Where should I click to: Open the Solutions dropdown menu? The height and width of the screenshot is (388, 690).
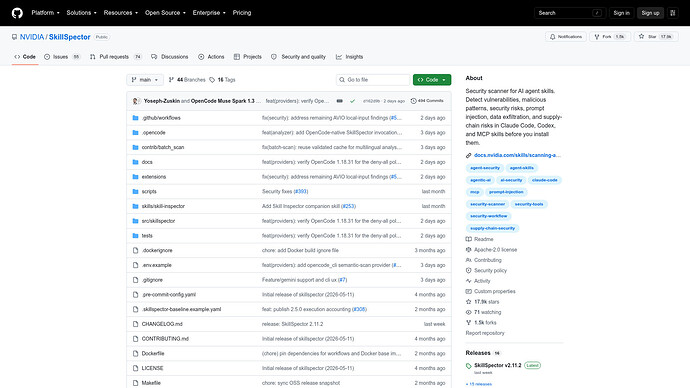point(81,13)
